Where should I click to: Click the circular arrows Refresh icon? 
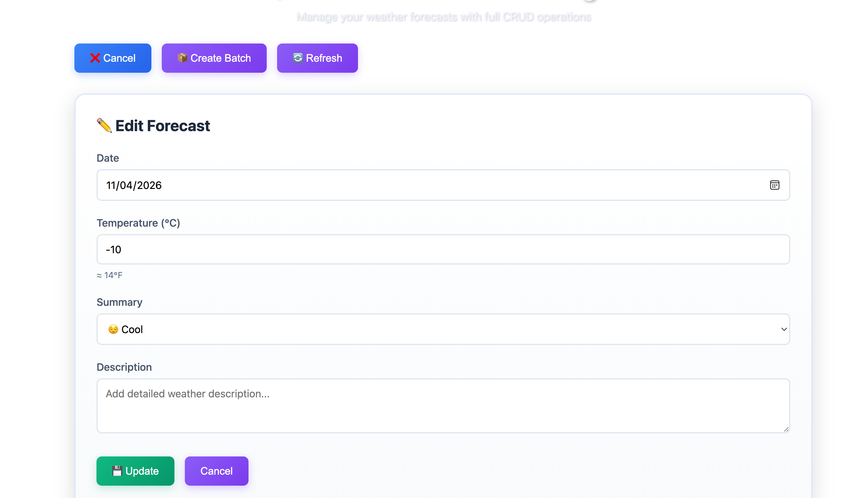click(x=298, y=58)
